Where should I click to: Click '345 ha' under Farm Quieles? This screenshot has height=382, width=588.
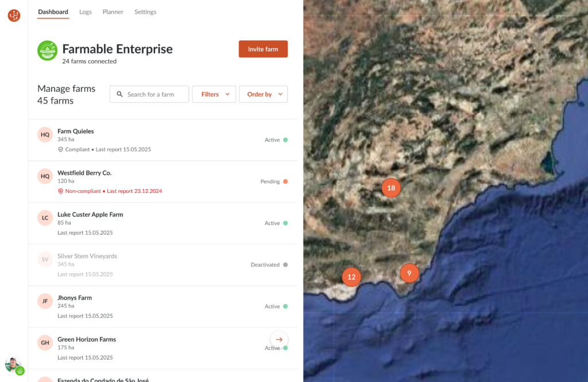(65, 140)
